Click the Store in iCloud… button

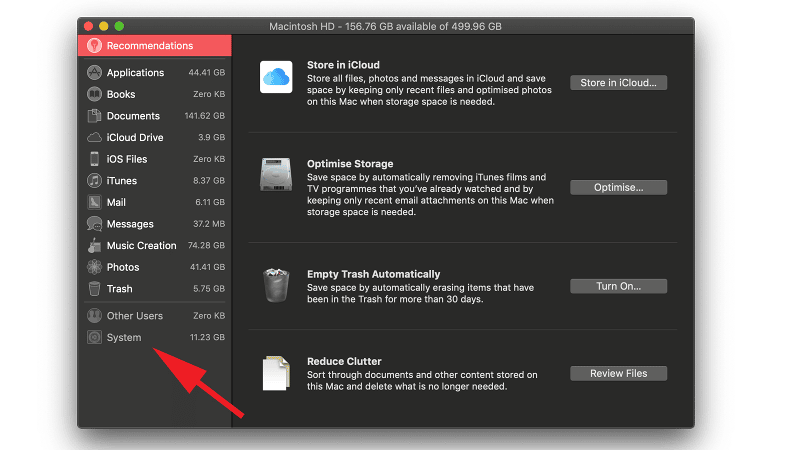(x=618, y=83)
